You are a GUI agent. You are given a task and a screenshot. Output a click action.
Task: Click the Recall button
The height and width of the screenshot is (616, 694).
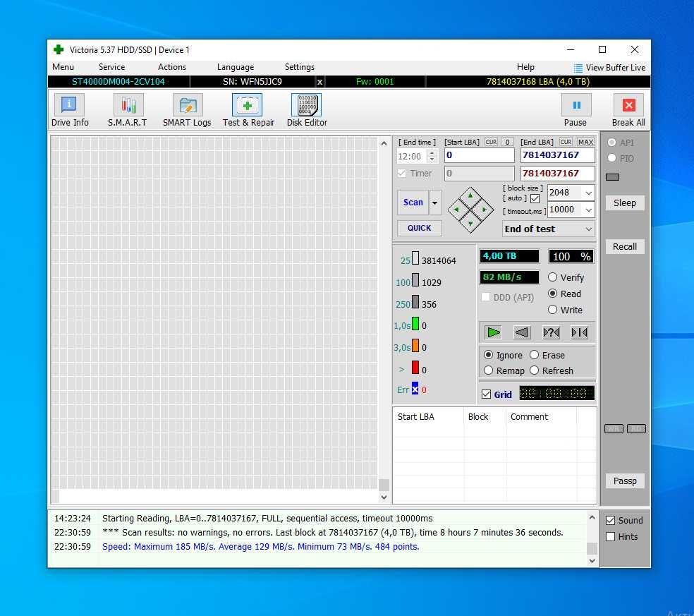coord(624,247)
